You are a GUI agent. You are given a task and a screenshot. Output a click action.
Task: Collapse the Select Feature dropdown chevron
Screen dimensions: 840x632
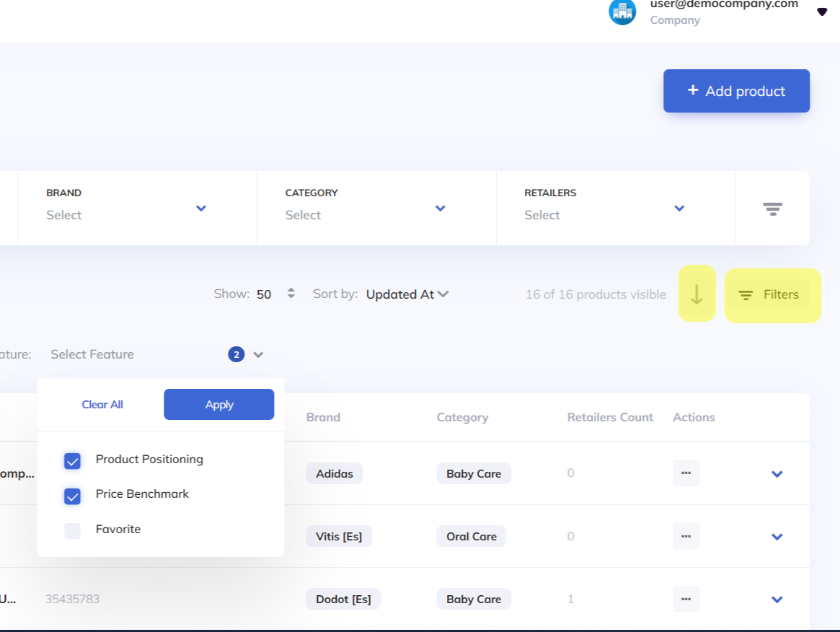pyautogui.click(x=259, y=355)
